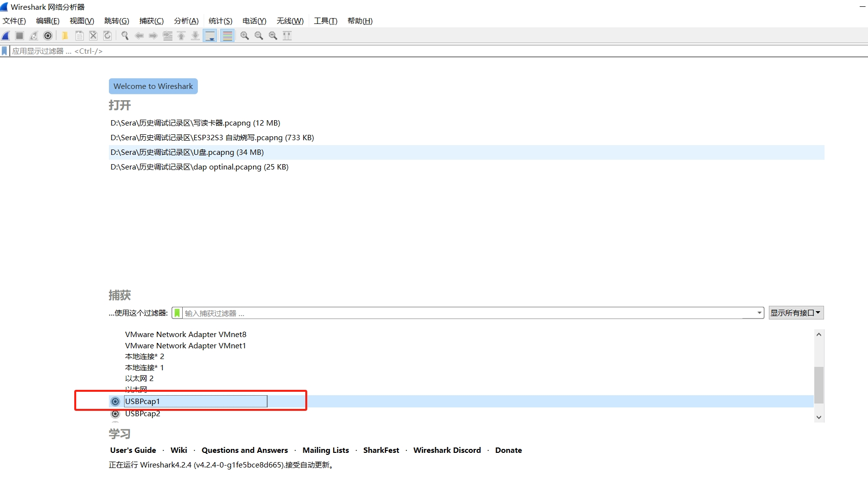Start capturing packets with the shark fin icon
Image resolution: width=868 pixels, height=489 pixels.
pyautogui.click(x=6, y=36)
